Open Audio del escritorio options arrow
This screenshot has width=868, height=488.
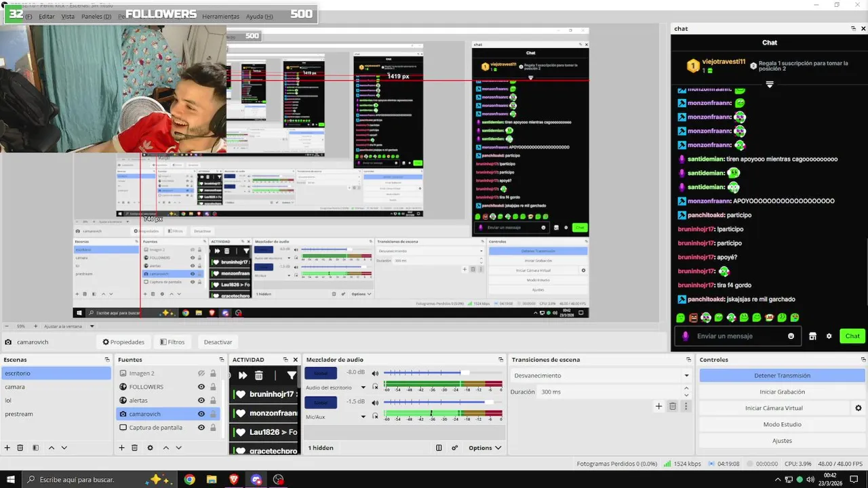coord(363,388)
